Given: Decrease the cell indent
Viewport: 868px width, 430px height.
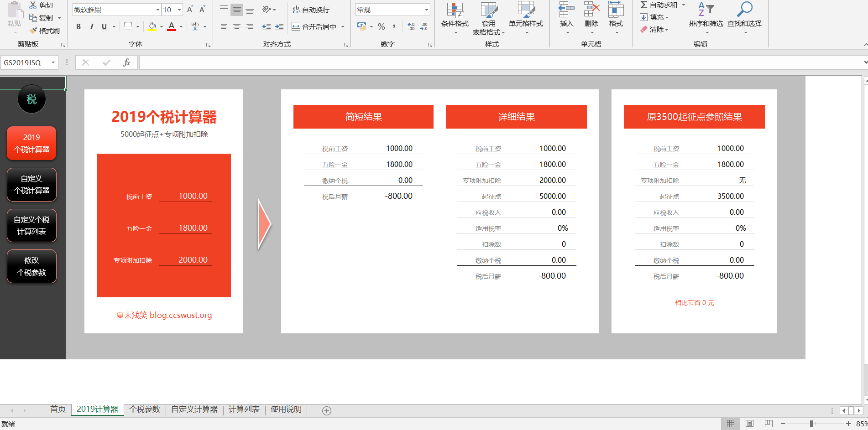Looking at the screenshot, I should coord(267,26).
